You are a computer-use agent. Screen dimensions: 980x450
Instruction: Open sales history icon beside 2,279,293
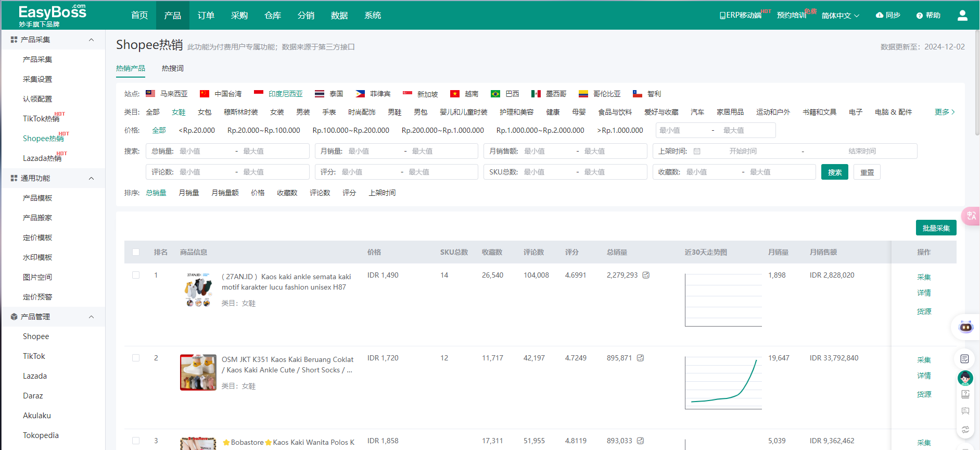[646, 275]
